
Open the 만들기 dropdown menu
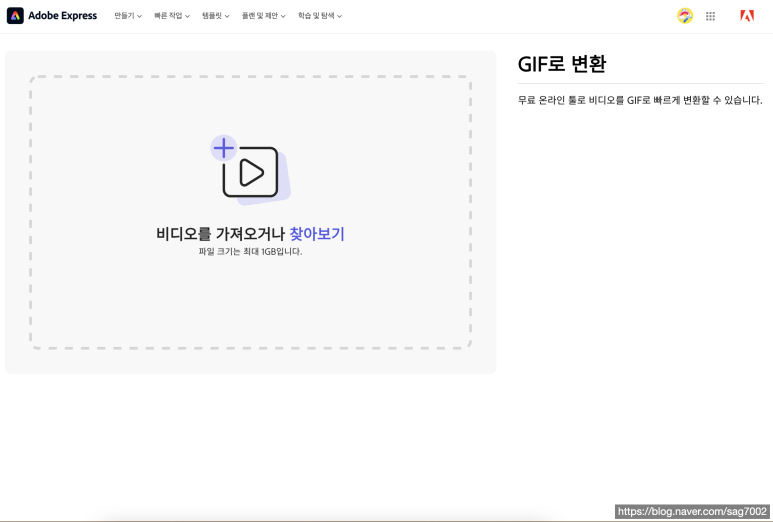coord(128,16)
